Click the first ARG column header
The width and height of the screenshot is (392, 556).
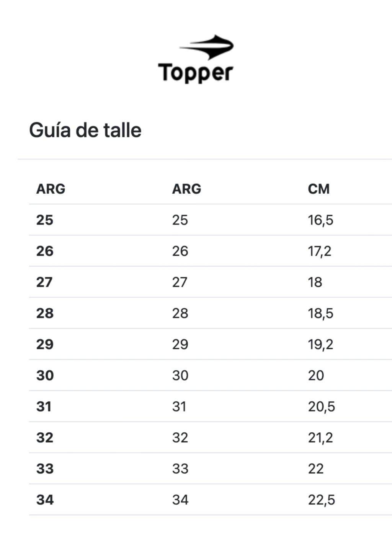pos(51,189)
